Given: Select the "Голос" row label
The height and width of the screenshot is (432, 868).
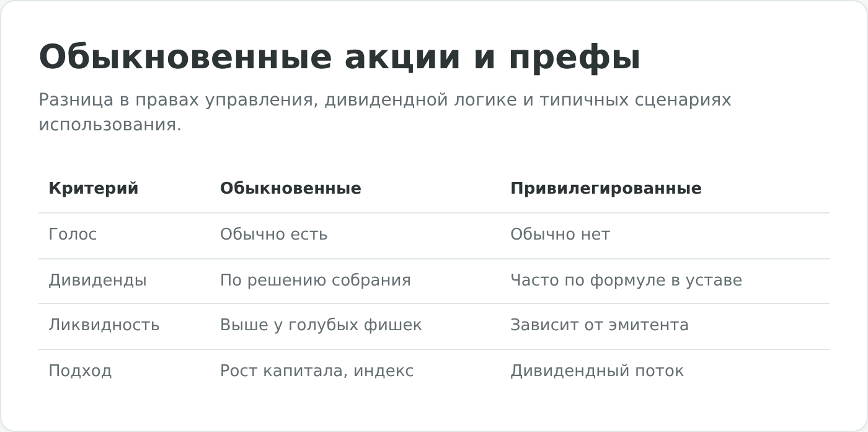Looking at the screenshot, I should coord(73,235).
